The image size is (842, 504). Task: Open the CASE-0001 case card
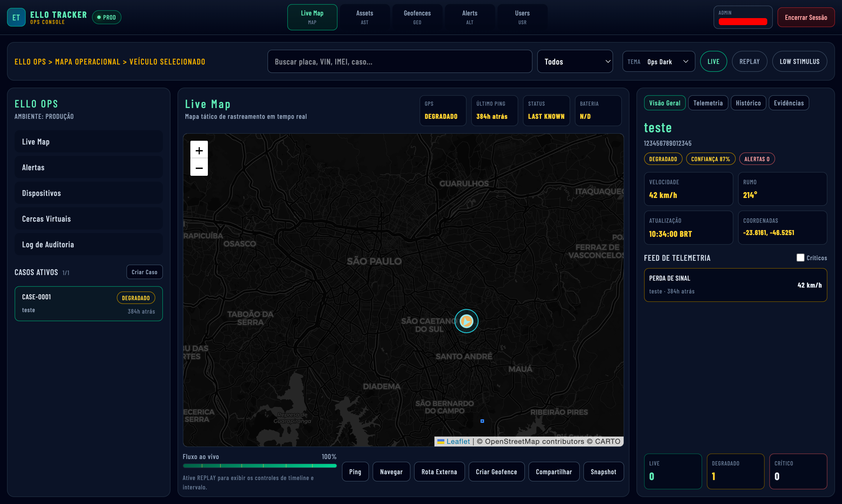[89, 304]
